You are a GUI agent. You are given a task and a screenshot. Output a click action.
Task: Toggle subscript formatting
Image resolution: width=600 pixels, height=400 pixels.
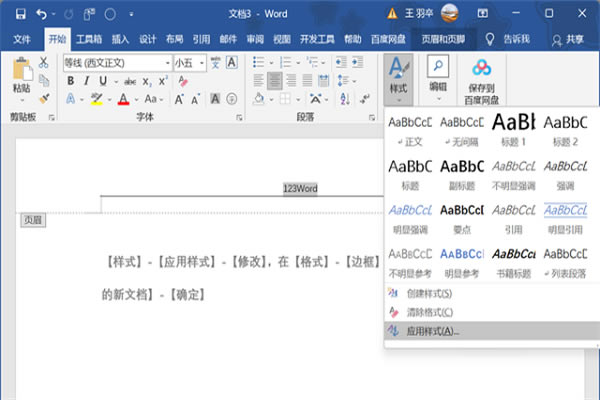click(x=147, y=82)
